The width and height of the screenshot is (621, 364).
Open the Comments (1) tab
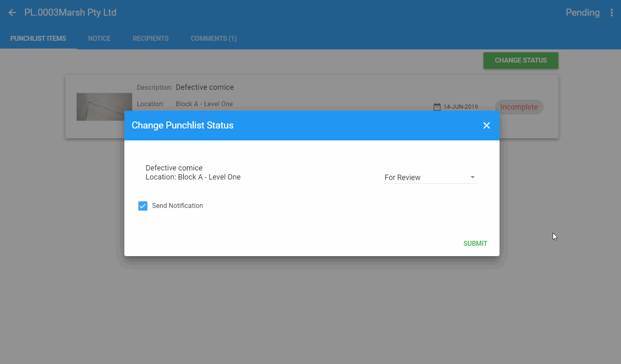tap(214, 39)
